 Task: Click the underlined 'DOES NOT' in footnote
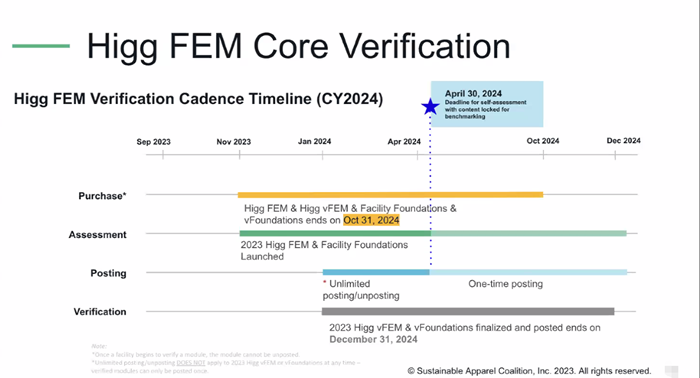191,363
